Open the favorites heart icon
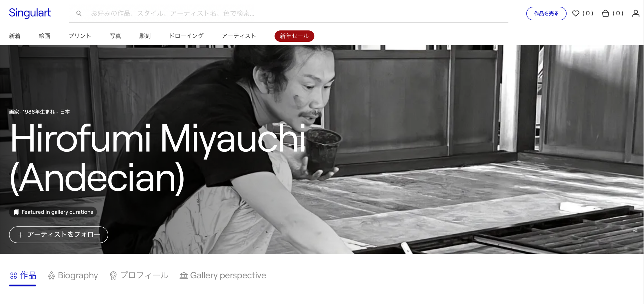 point(576,13)
